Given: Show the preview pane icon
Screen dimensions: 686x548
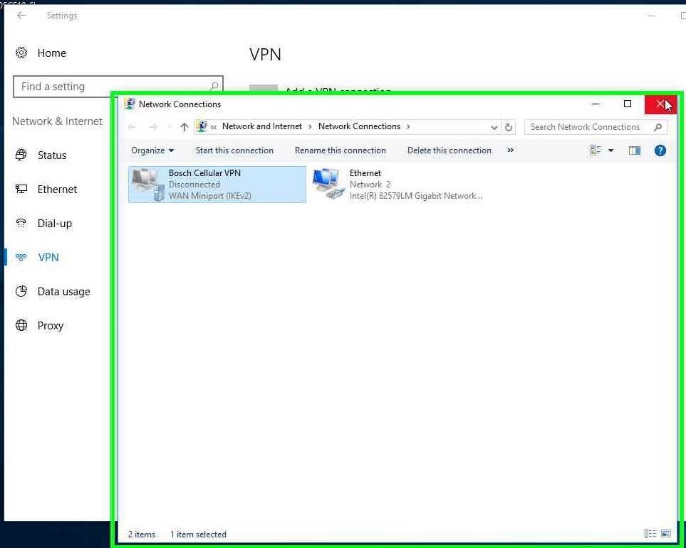Looking at the screenshot, I should (x=634, y=150).
